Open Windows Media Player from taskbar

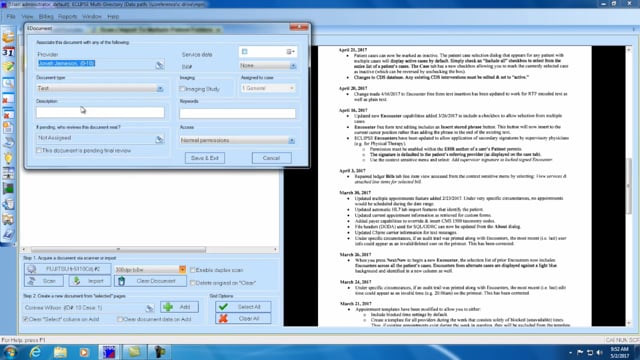[84, 352]
